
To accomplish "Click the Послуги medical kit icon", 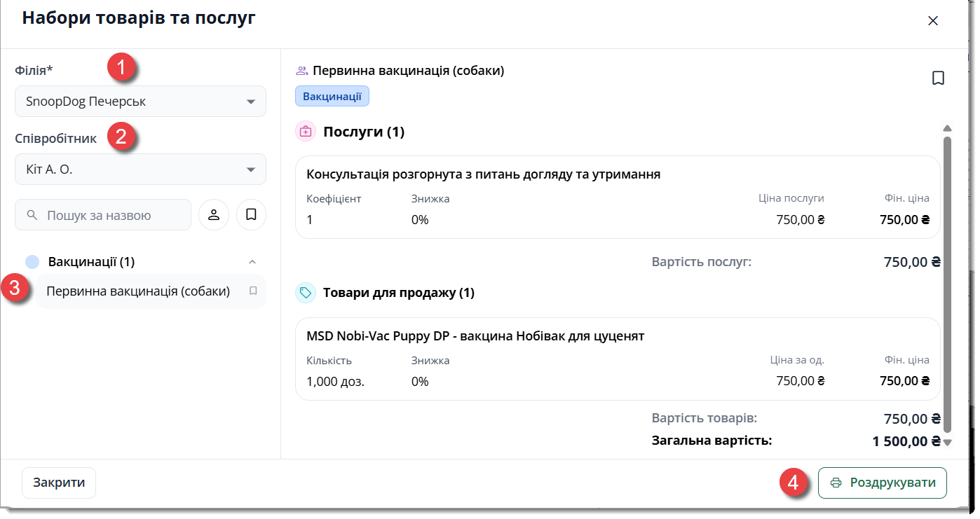I will pyautogui.click(x=306, y=131).
